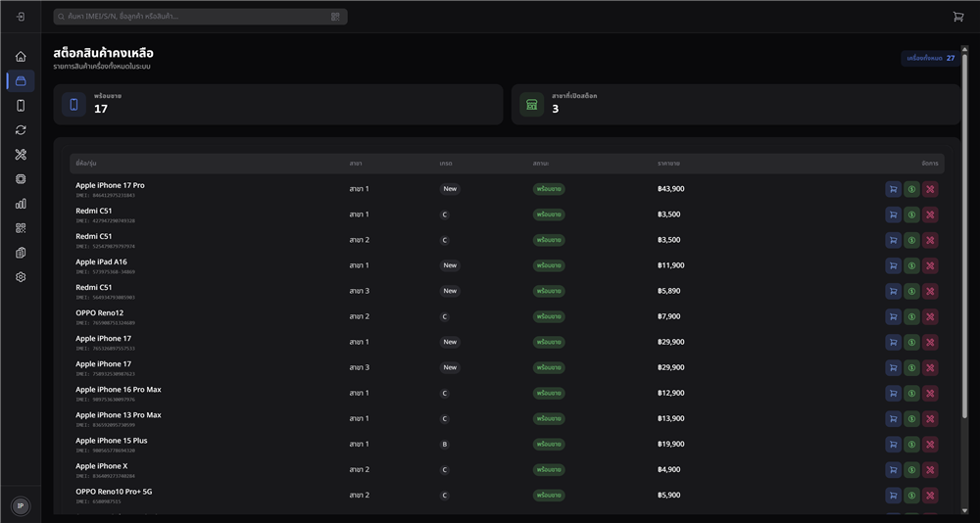Viewport: 980px width, 523px height.
Task: Open the shopping cart at top right
Action: (958, 17)
